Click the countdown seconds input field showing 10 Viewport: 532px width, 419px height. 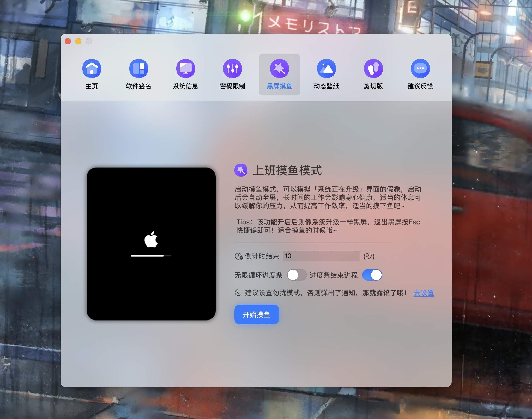[321, 256]
